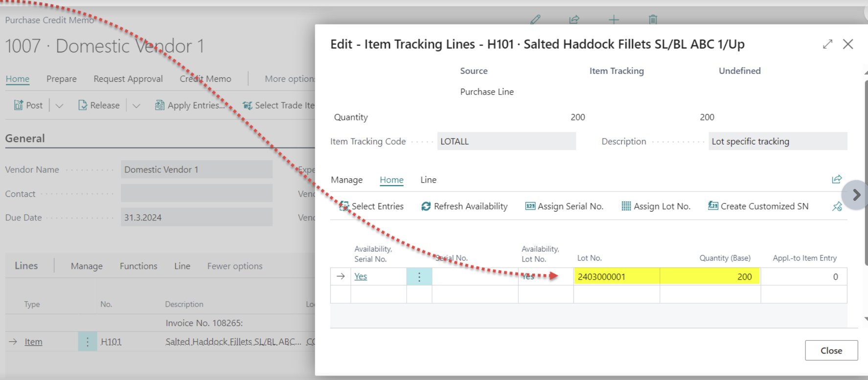Click the edit pencil icon
Image resolution: width=868 pixels, height=380 pixels.
[x=535, y=20]
